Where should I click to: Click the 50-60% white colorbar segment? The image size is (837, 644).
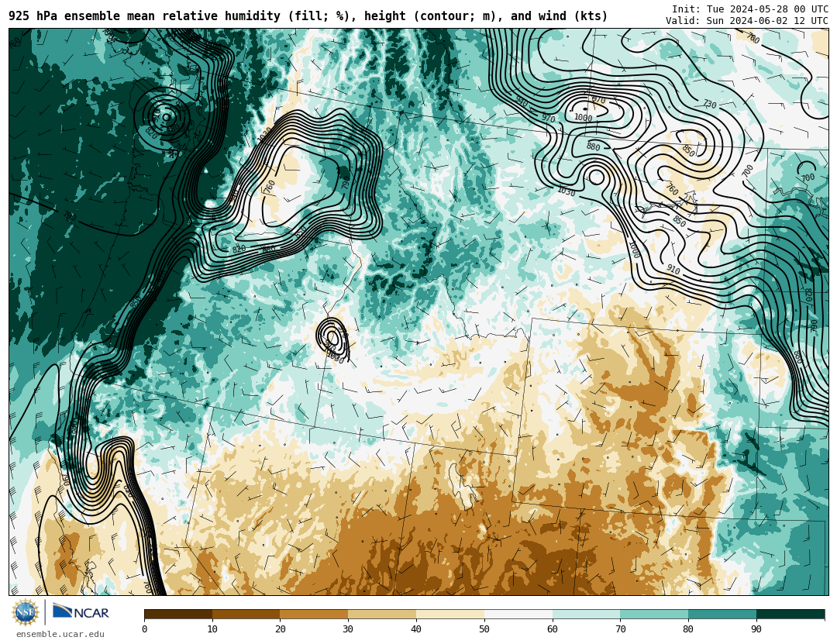tap(518, 615)
